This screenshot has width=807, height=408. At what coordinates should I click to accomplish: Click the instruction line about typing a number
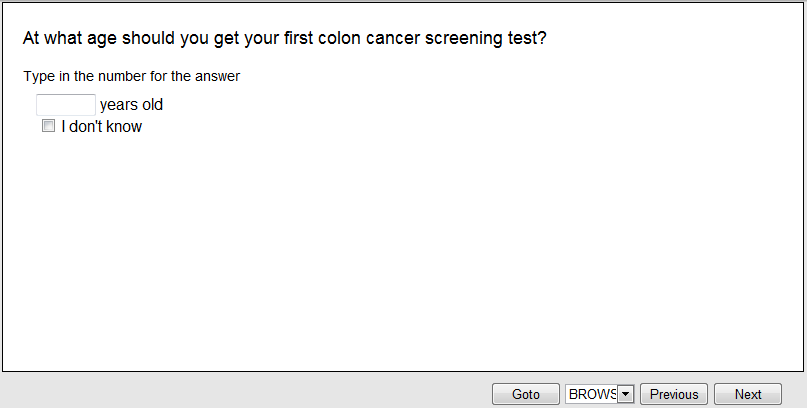pyautogui.click(x=131, y=75)
